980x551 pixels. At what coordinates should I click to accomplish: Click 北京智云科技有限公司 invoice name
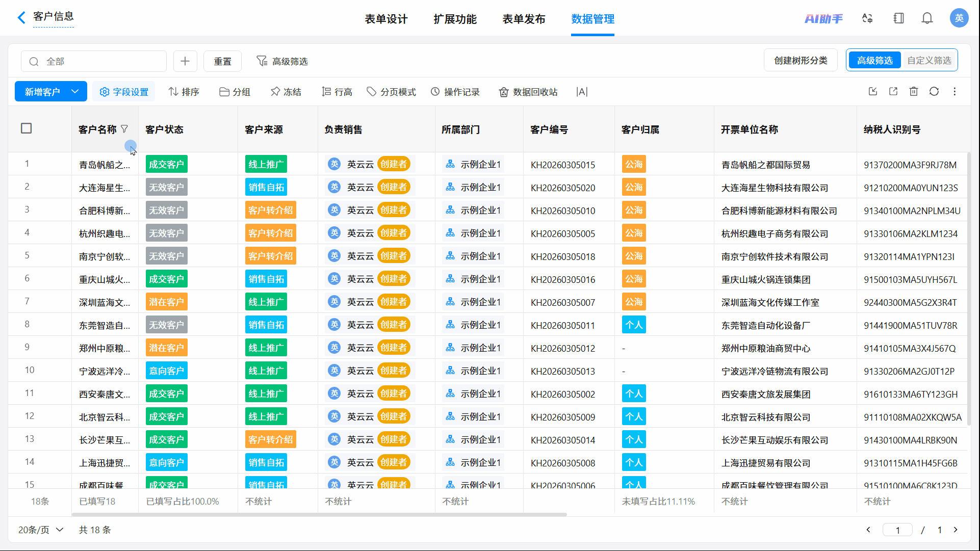click(x=766, y=417)
